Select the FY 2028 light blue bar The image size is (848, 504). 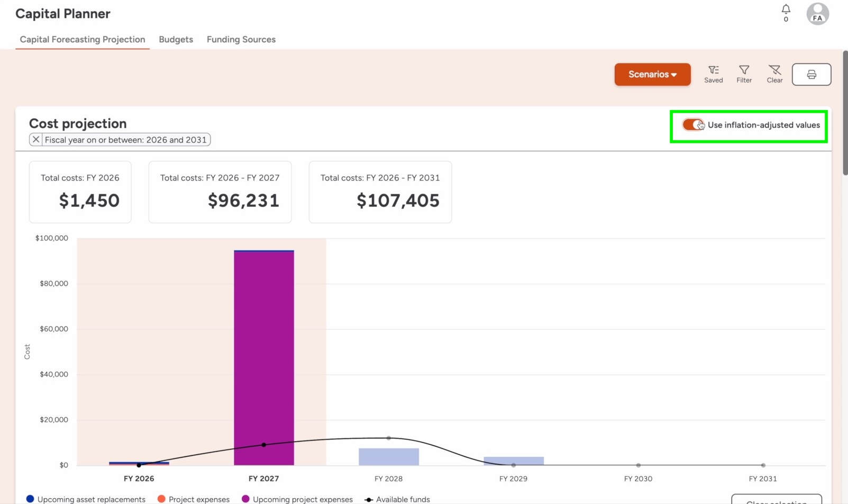[388, 457]
